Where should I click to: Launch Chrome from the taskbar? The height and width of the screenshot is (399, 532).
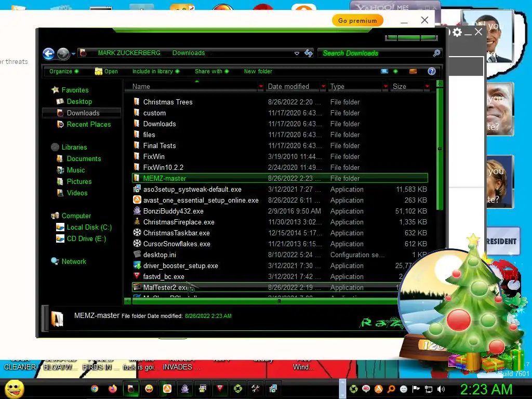(x=95, y=389)
